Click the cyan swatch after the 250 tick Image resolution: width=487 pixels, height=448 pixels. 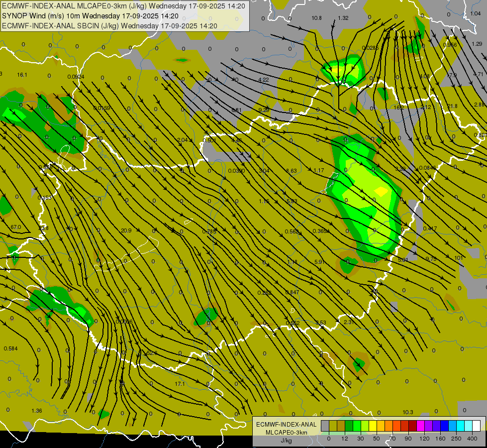coord(460,426)
